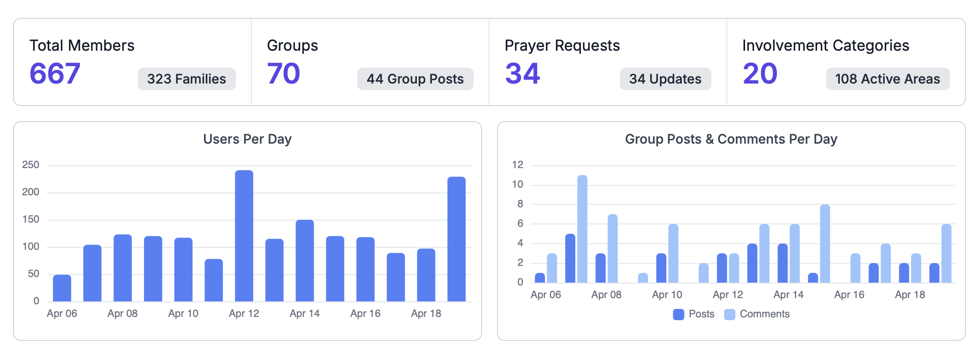Select the last bar in Users Per Day
This screenshot has width=980, height=354.
pyautogui.click(x=456, y=239)
